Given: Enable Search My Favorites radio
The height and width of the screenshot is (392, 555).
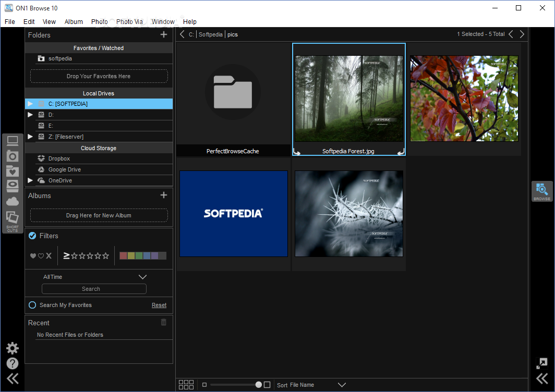Looking at the screenshot, I should pyautogui.click(x=32, y=305).
